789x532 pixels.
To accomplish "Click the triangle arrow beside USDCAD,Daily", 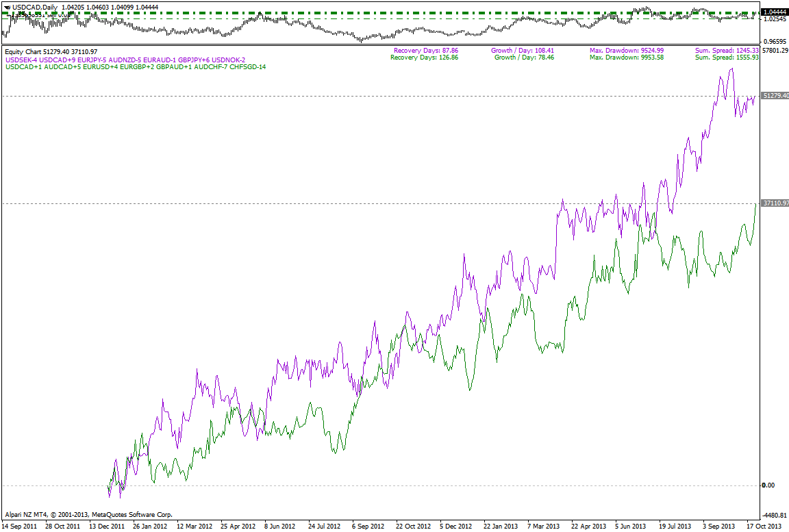I will [5, 6].
